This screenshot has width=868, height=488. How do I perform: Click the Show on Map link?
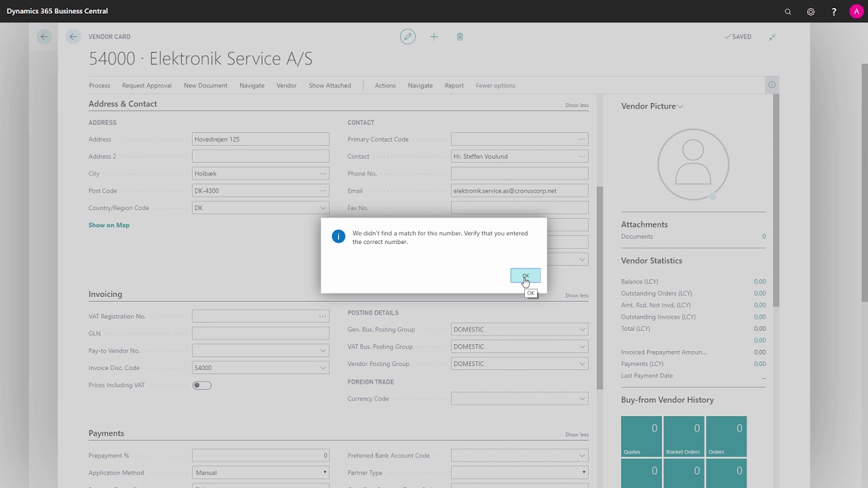(108, 225)
